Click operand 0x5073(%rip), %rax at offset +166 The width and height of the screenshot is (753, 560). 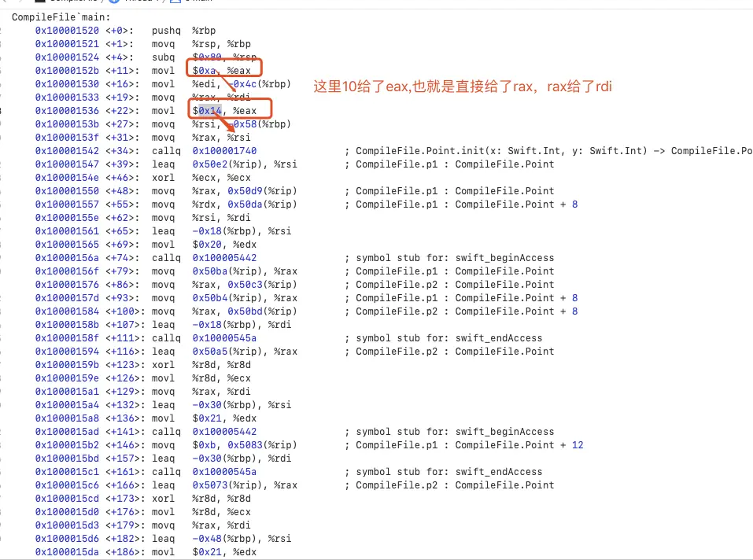[x=245, y=485]
